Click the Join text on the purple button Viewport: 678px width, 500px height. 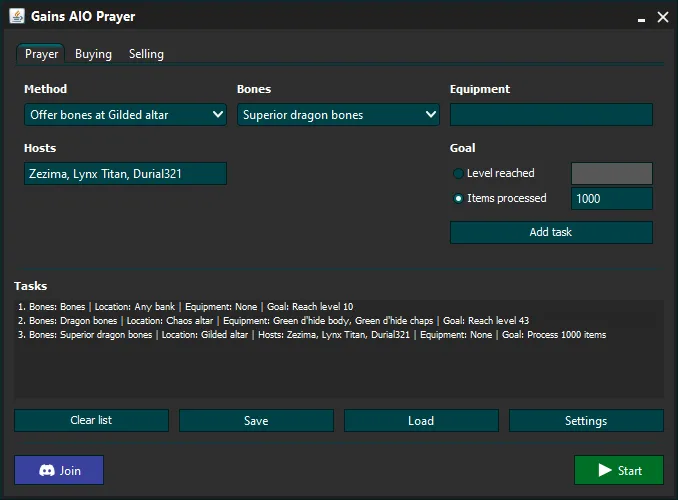[x=70, y=471]
